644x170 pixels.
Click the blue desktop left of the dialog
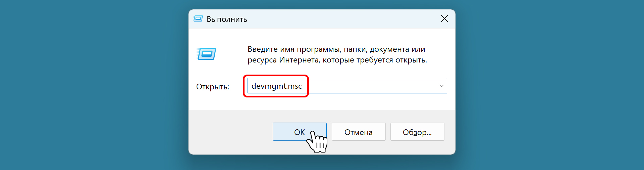pyautogui.click(x=94, y=84)
